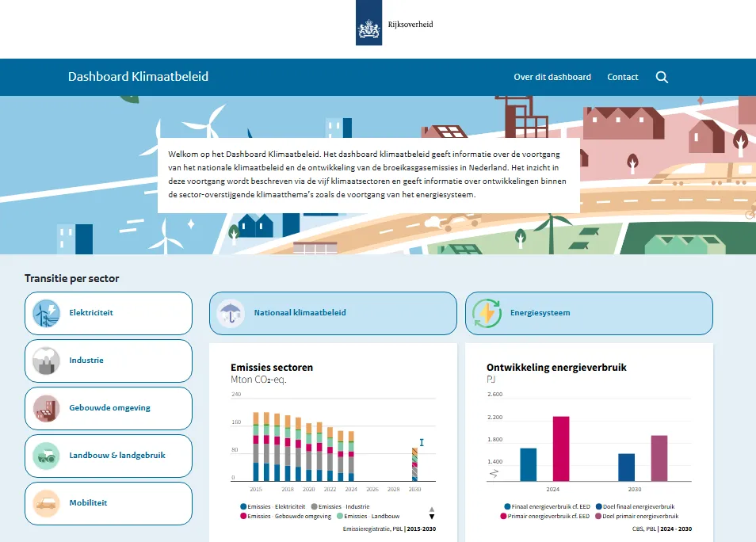Click the Rijksoverheid wordmark text

coord(410,24)
